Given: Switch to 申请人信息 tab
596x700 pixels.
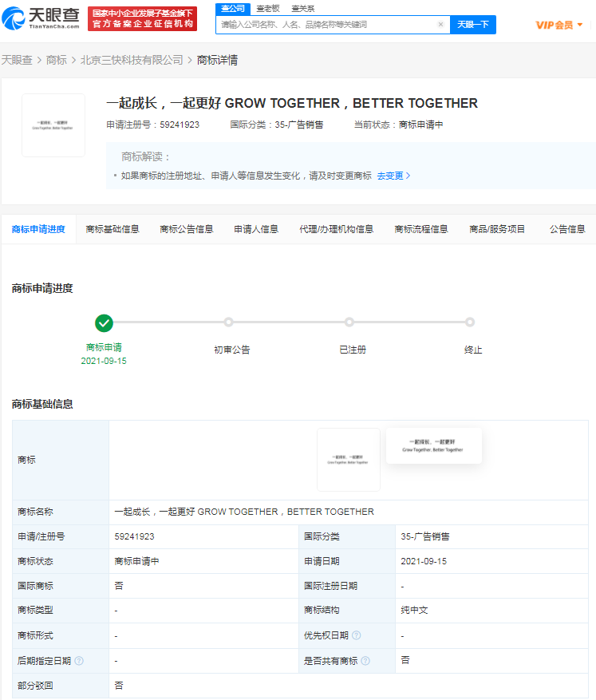Looking at the screenshot, I should (256, 229).
